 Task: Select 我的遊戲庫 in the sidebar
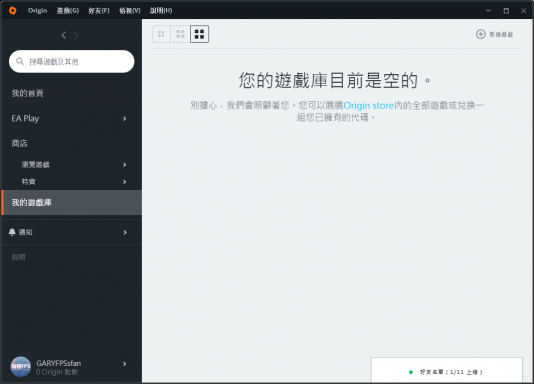72,203
